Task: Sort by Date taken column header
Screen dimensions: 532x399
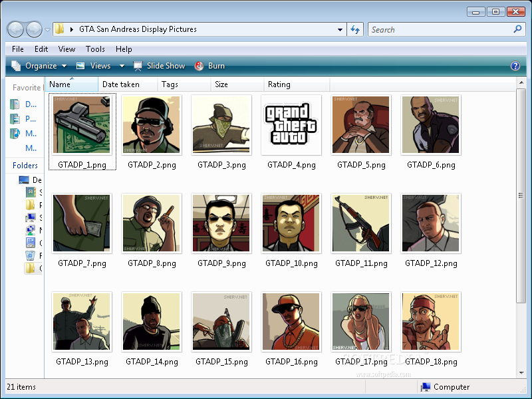Action: tap(128, 84)
